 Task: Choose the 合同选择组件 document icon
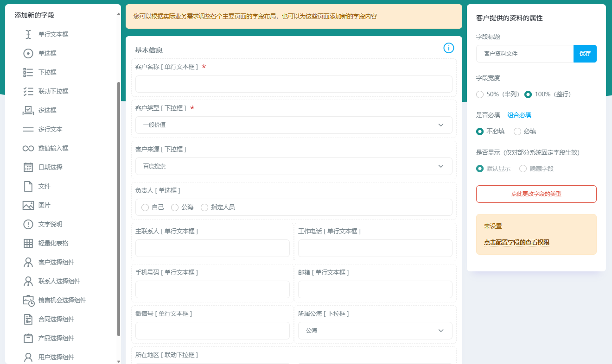click(28, 319)
